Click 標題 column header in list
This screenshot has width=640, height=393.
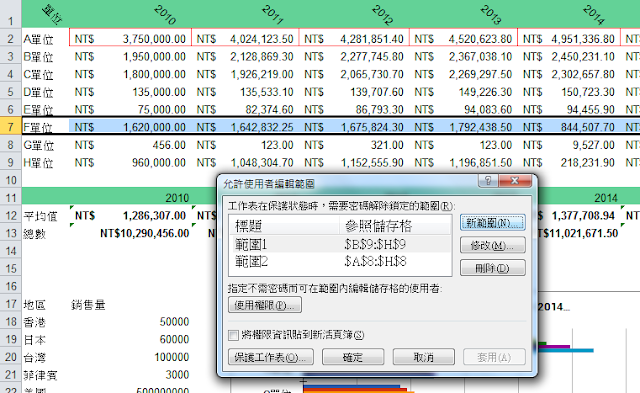284,226
